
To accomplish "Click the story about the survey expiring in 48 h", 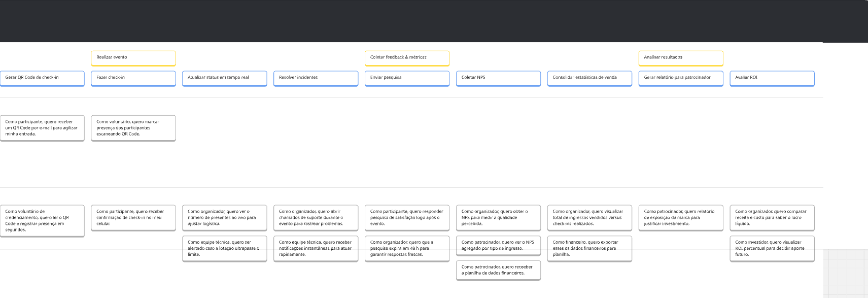I will [x=407, y=248].
